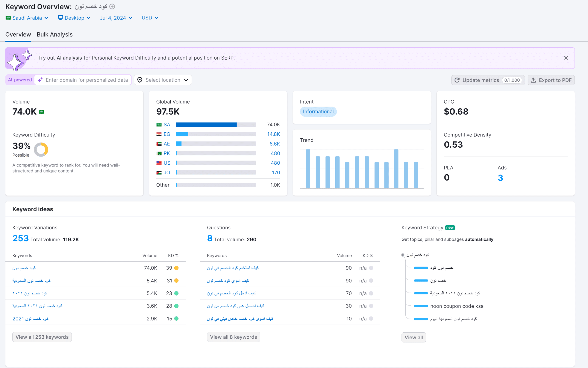Click the noon coupon code ksa strategy item
The height and width of the screenshot is (368, 588).
457,306
